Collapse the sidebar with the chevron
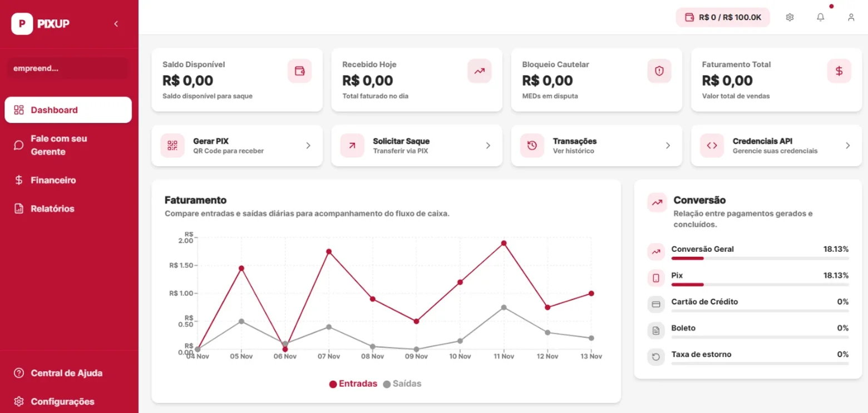This screenshot has width=868, height=413. pyautogui.click(x=116, y=24)
